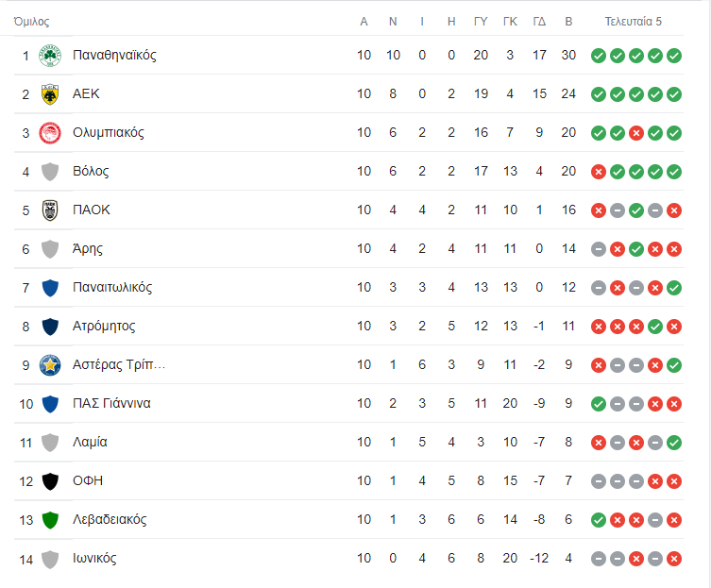Click the Αστέρας Τρίπολης star logo
The image size is (711, 588).
(x=50, y=365)
